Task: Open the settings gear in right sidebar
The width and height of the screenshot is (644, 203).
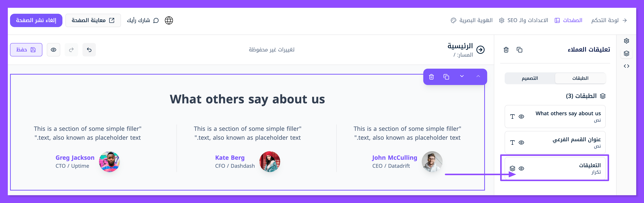Action: click(x=626, y=41)
